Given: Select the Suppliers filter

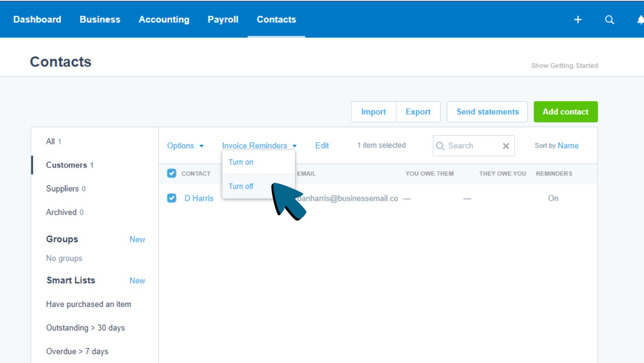Looking at the screenshot, I should click(x=66, y=189).
